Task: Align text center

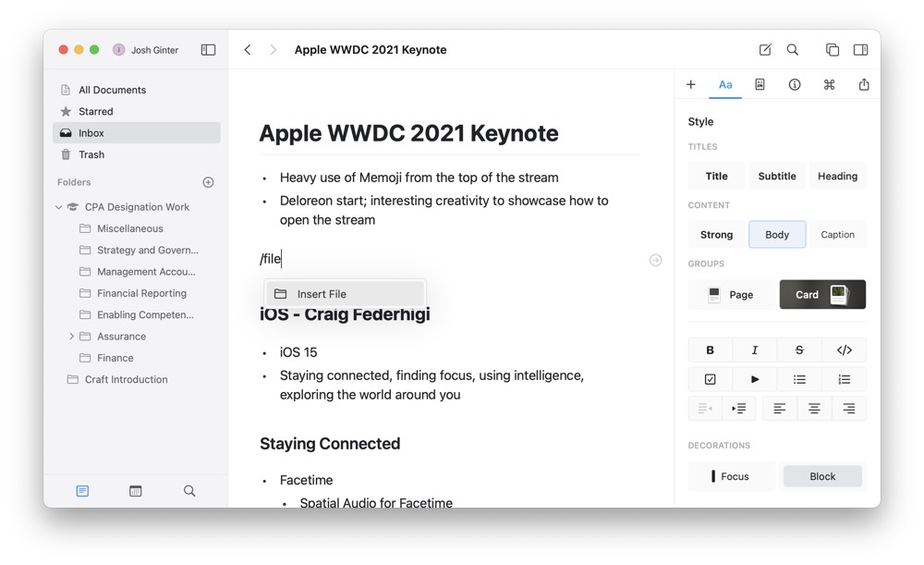Action: [814, 408]
